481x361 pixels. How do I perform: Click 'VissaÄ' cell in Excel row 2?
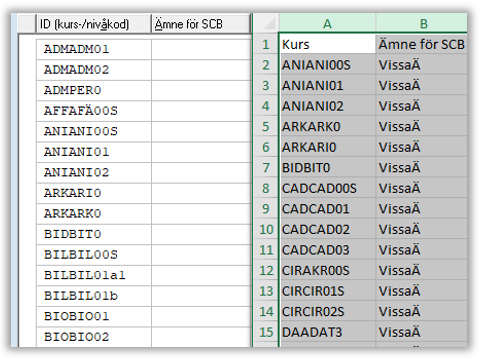point(422,65)
